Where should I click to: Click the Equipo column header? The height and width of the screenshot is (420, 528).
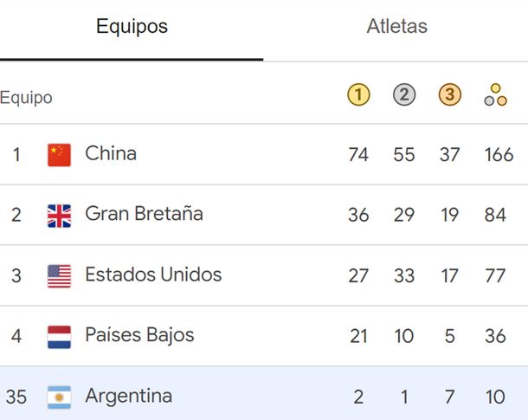26,98
